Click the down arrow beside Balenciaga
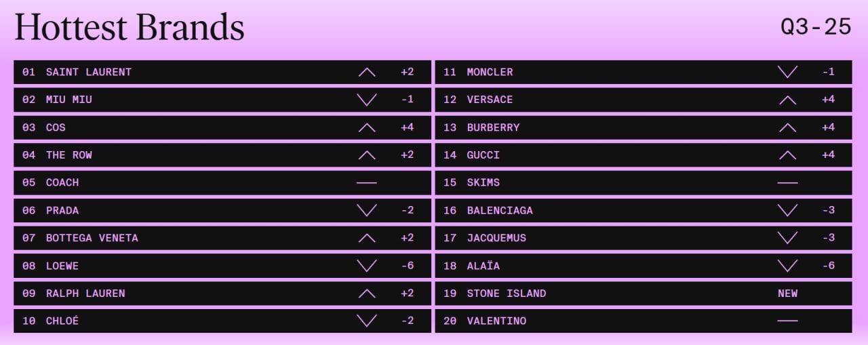The width and height of the screenshot is (868, 345). [787, 210]
